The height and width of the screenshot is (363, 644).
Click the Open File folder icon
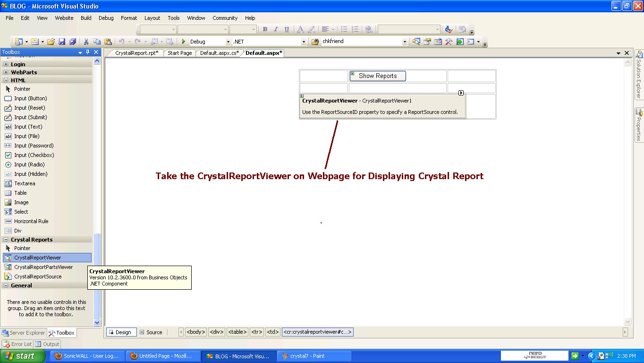51,42
